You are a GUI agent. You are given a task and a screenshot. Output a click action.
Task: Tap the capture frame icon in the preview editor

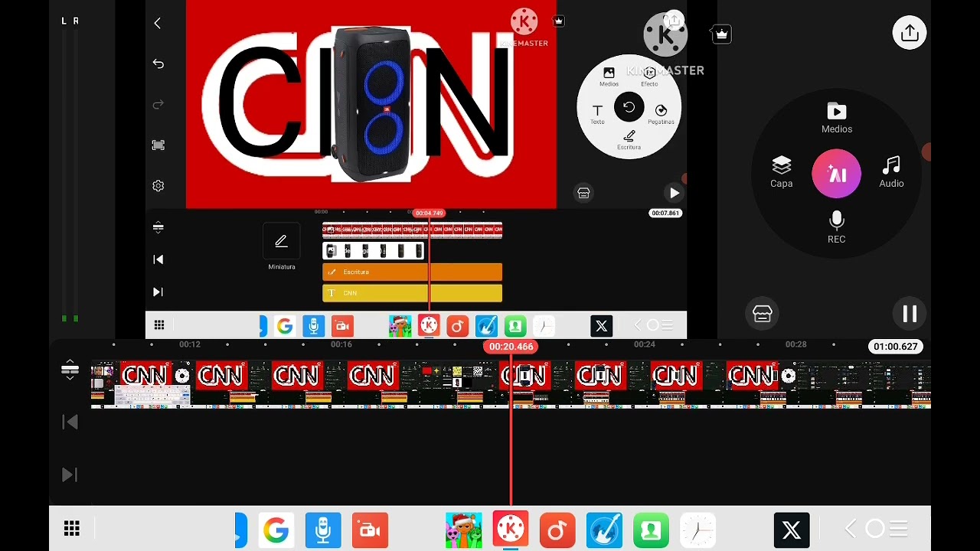point(158,145)
